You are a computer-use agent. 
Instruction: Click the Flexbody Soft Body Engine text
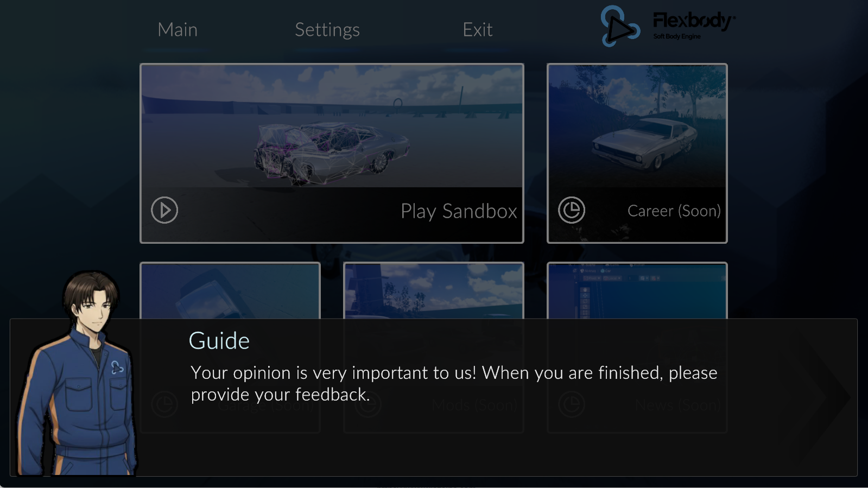[694, 26]
